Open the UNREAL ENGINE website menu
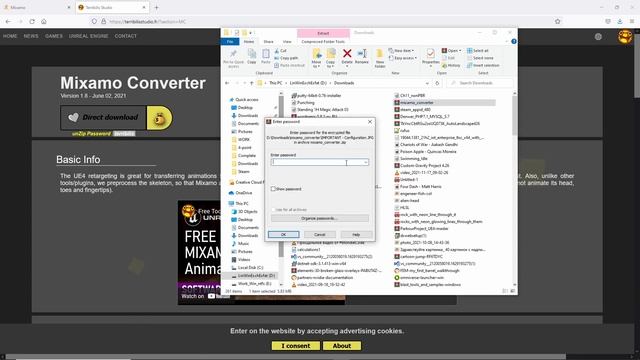640x360 pixels. (x=89, y=36)
